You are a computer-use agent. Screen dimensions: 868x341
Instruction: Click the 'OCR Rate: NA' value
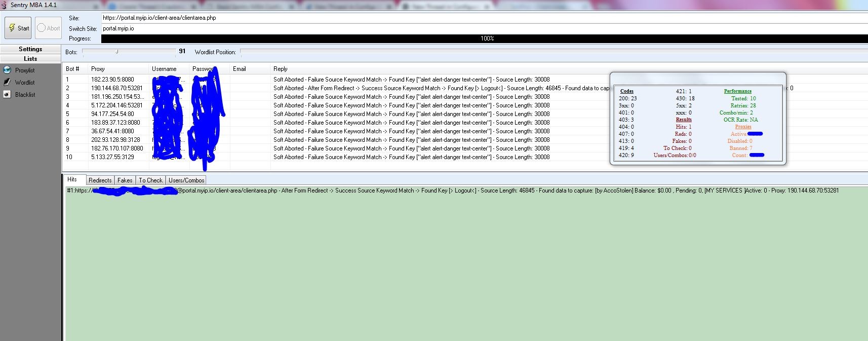[x=741, y=120]
